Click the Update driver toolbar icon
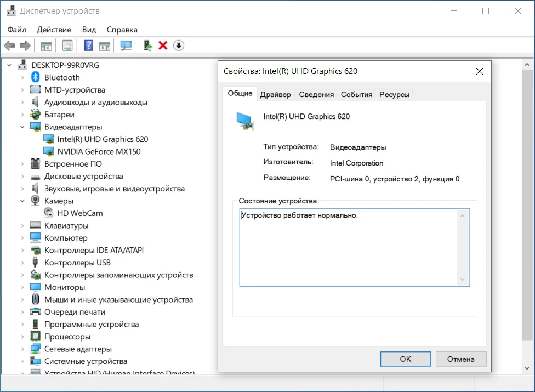 pos(147,46)
